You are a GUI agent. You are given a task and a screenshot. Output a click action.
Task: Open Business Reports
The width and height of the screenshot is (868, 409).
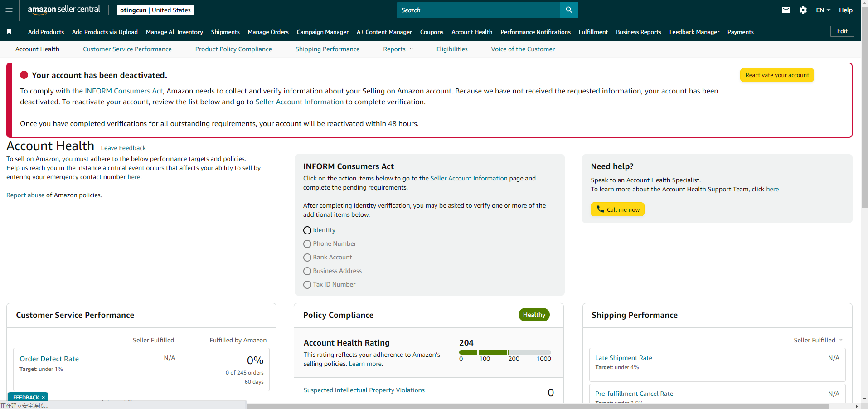tap(638, 32)
